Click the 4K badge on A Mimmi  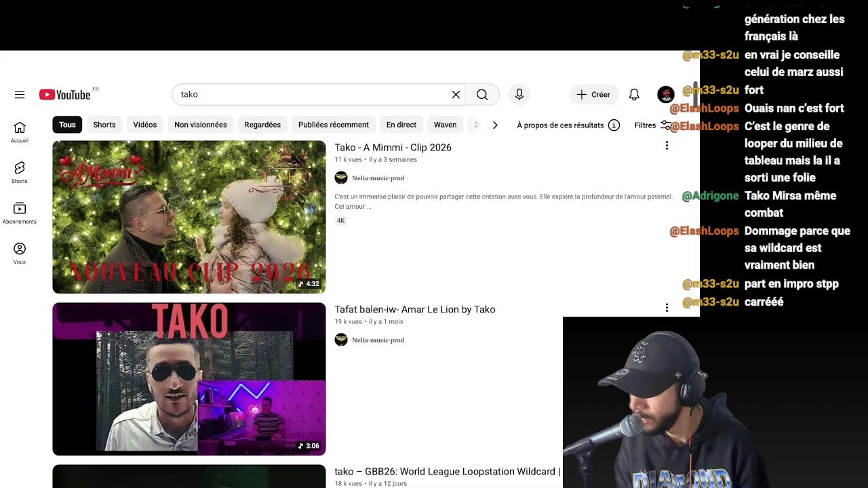click(x=341, y=221)
